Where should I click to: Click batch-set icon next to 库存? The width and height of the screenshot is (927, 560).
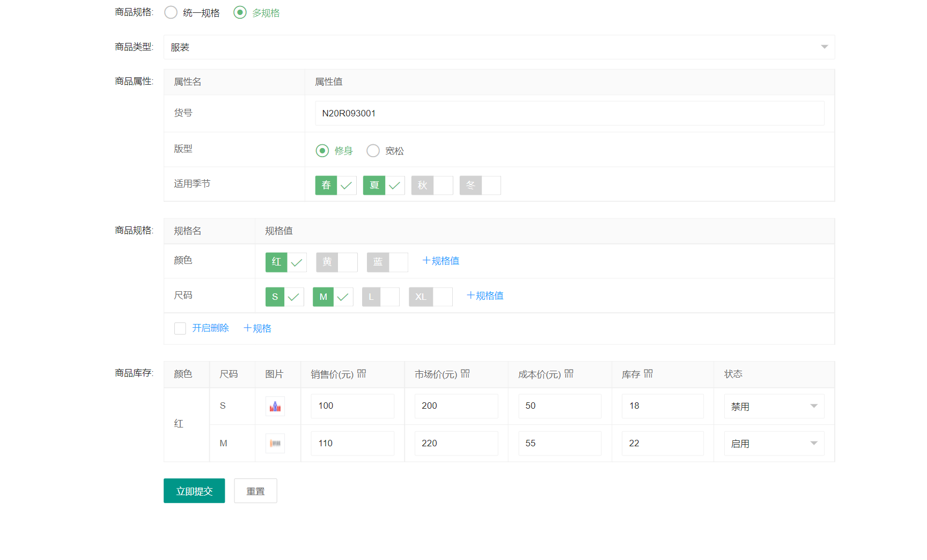click(649, 373)
